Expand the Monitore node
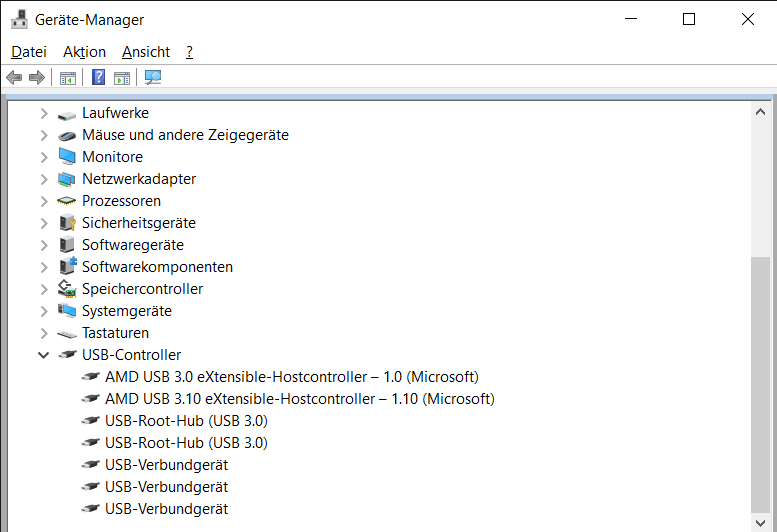Viewport: 777px width, 532px height. (x=44, y=157)
